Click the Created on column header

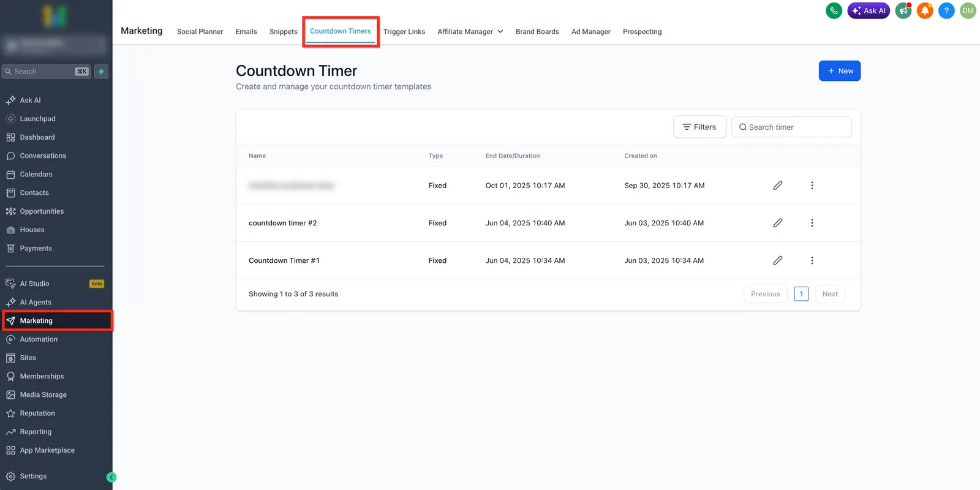click(641, 156)
